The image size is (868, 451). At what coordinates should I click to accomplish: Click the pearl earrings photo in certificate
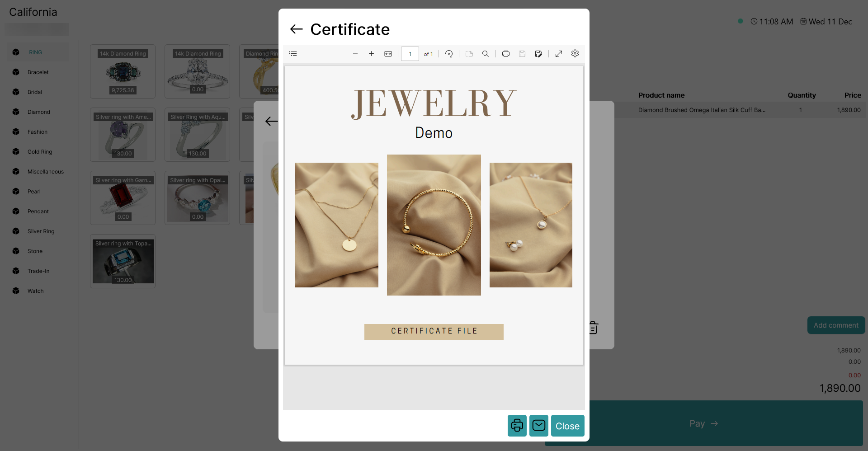coord(531,225)
